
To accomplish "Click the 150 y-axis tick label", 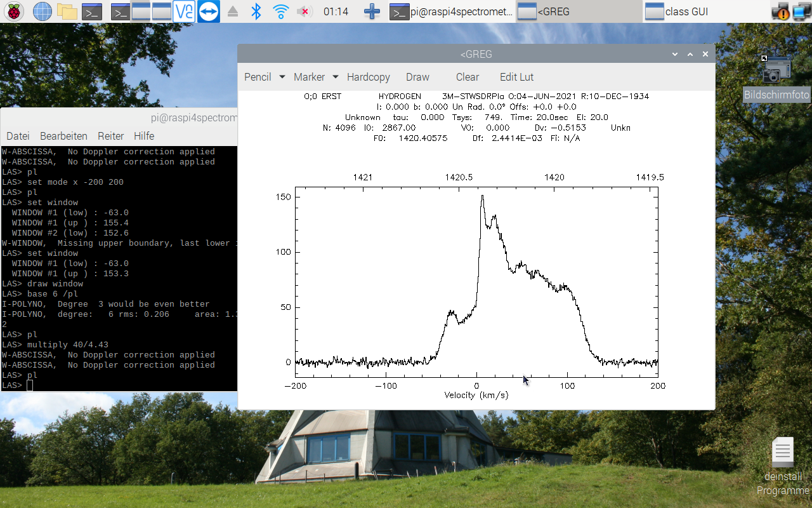I will point(284,197).
